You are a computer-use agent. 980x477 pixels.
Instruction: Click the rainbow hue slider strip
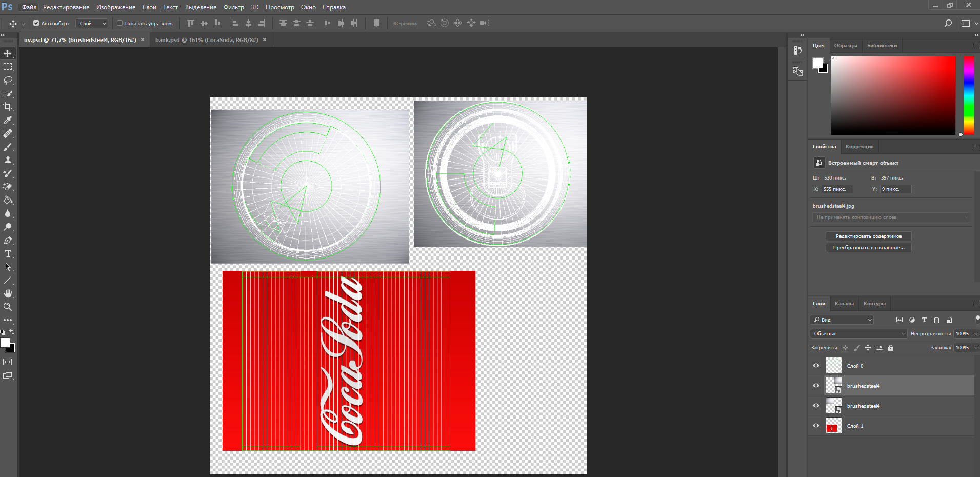pyautogui.click(x=968, y=95)
